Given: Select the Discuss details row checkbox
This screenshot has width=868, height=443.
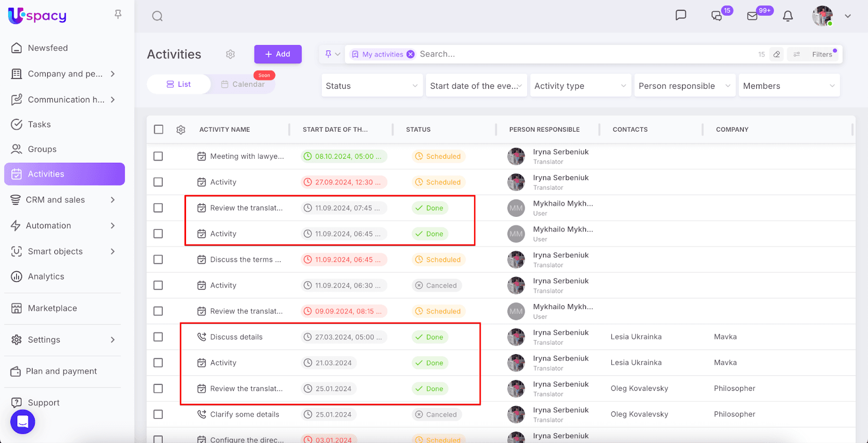Looking at the screenshot, I should pyautogui.click(x=158, y=337).
